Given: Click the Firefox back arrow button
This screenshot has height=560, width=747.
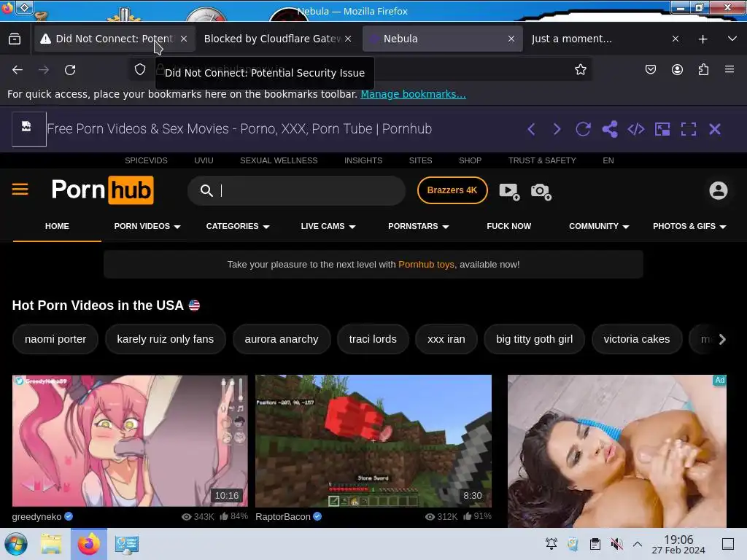Looking at the screenshot, I should pyautogui.click(x=18, y=70).
